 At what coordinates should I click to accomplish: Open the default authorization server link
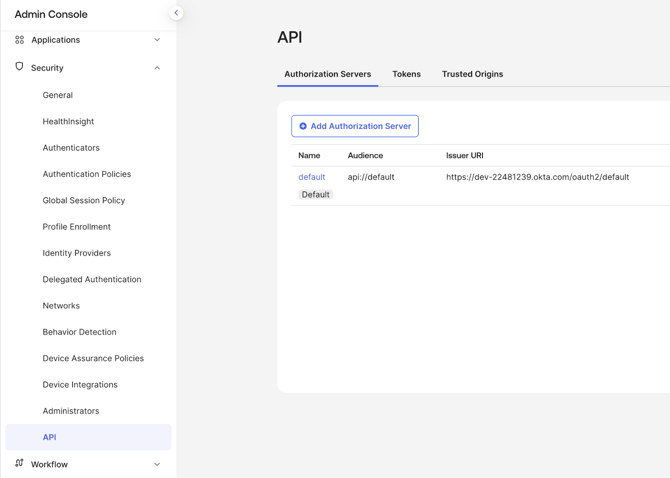click(311, 177)
